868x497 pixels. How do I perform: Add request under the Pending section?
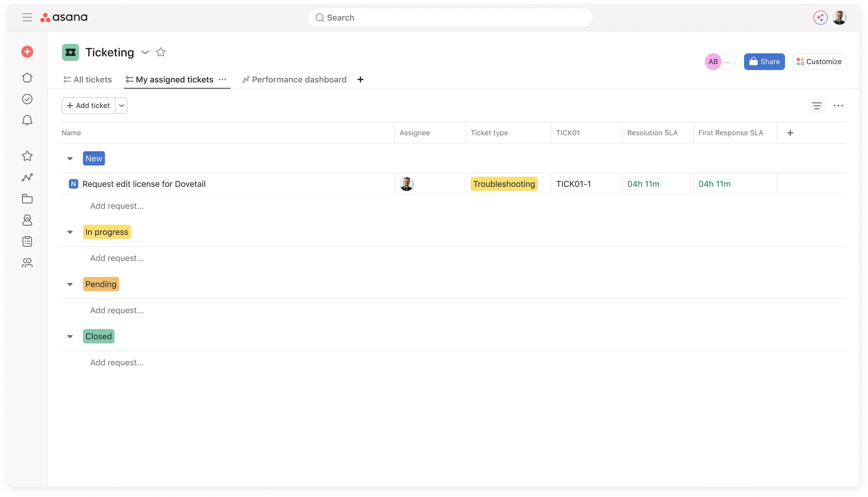tap(117, 310)
